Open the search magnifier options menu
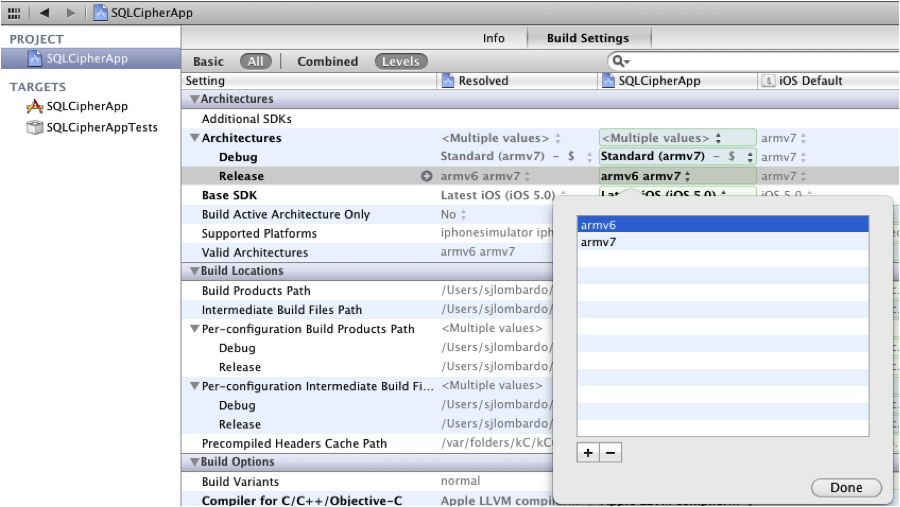Viewport: 900px width, 507px height. pyautogui.click(x=620, y=61)
